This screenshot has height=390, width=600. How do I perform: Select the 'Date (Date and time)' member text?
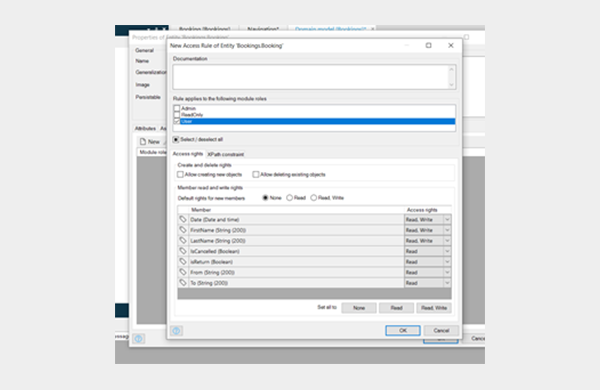point(215,220)
